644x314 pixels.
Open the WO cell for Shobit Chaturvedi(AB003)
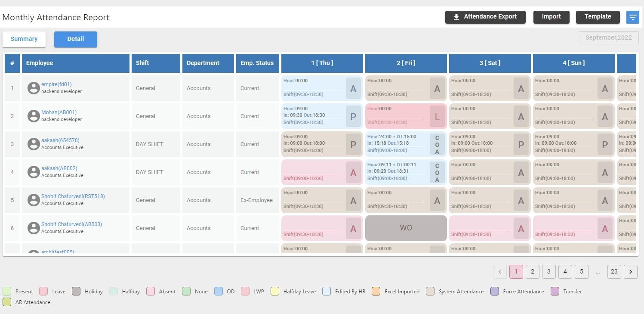(x=406, y=228)
